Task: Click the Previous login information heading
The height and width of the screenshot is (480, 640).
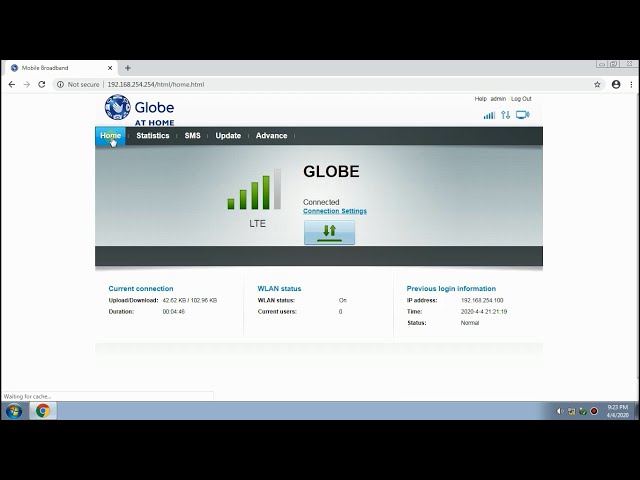Action: coord(451,289)
